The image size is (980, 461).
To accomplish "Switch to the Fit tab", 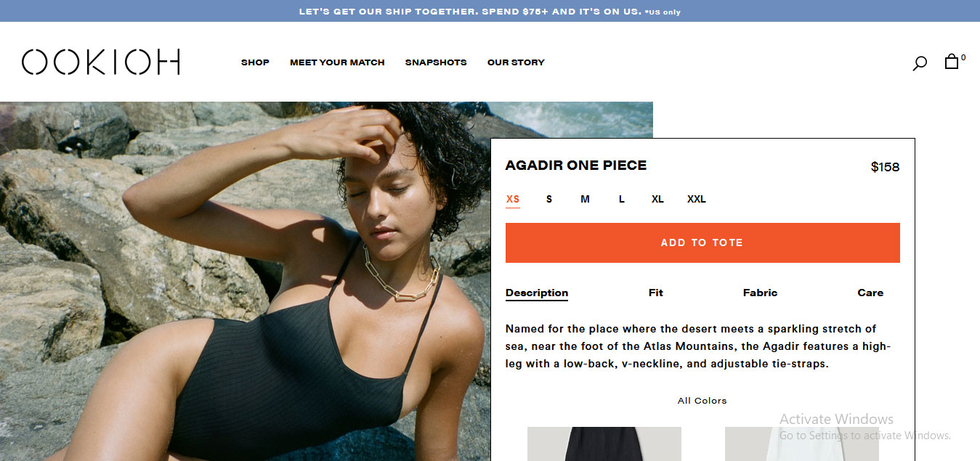I will pos(656,293).
